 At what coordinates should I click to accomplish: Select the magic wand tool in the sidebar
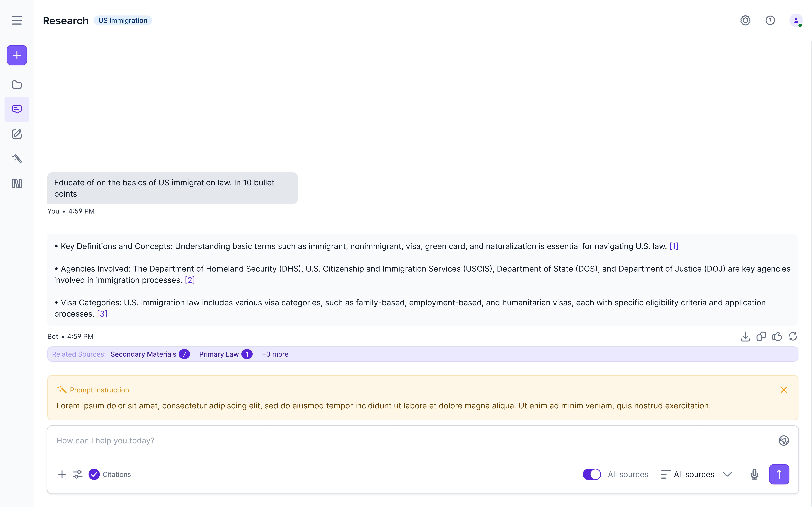[16, 158]
